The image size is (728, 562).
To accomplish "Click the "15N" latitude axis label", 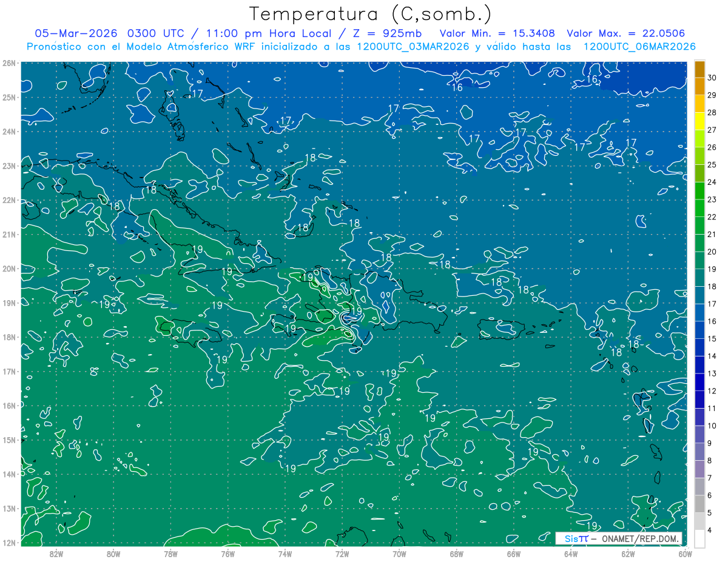I will (x=9, y=440).
